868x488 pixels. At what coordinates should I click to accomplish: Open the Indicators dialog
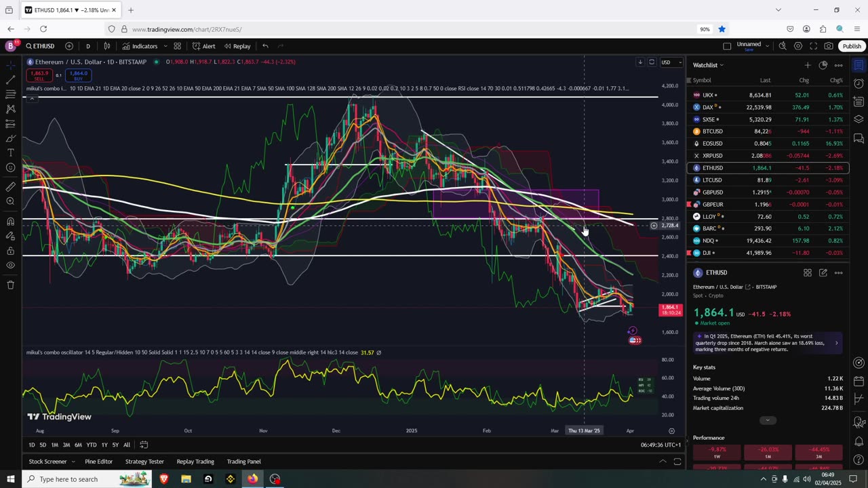click(x=140, y=46)
